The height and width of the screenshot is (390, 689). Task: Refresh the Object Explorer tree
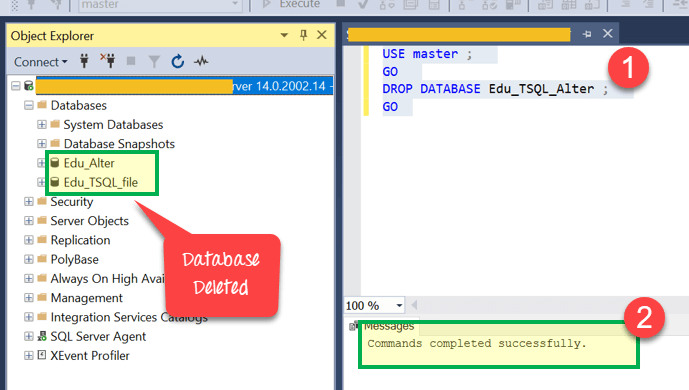[x=178, y=61]
